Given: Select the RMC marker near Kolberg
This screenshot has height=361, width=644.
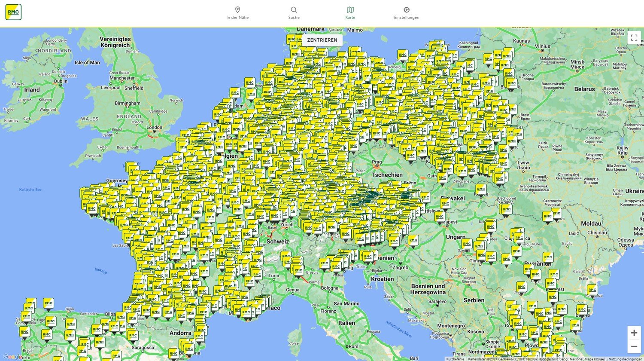Looking at the screenshot, I should 402,56.
